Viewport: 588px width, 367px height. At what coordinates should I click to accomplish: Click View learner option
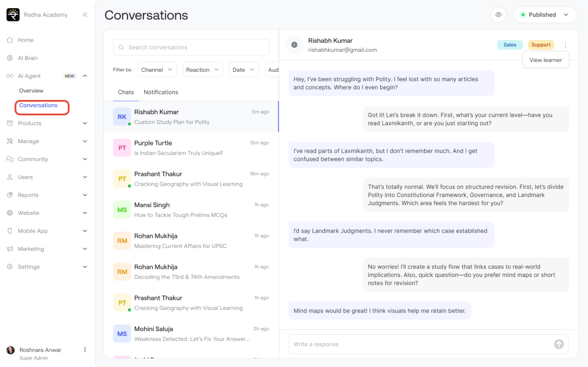pos(546,60)
